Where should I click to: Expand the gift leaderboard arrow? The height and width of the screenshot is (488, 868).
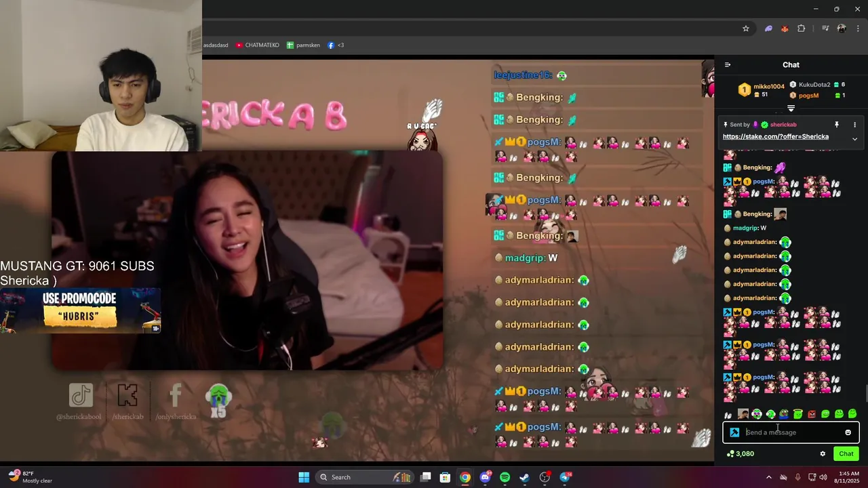click(791, 108)
